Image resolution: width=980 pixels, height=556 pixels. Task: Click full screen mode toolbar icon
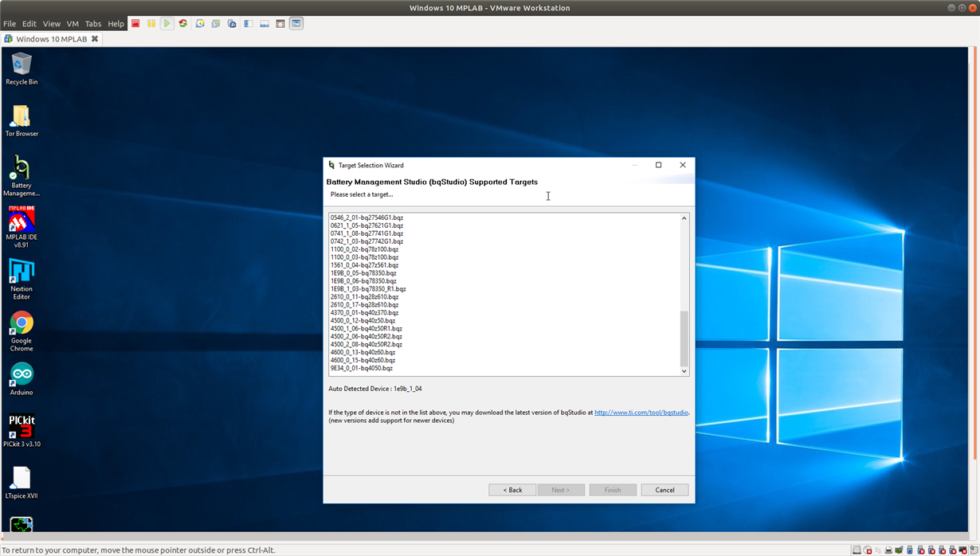click(280, 23)
